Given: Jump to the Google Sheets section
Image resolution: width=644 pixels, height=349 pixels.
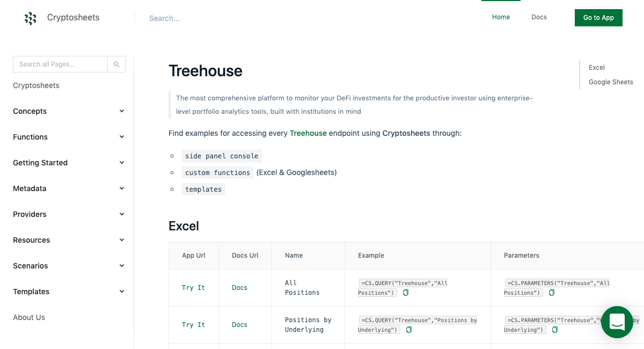Looking at the screenshot, I should (x=611, y=82).
